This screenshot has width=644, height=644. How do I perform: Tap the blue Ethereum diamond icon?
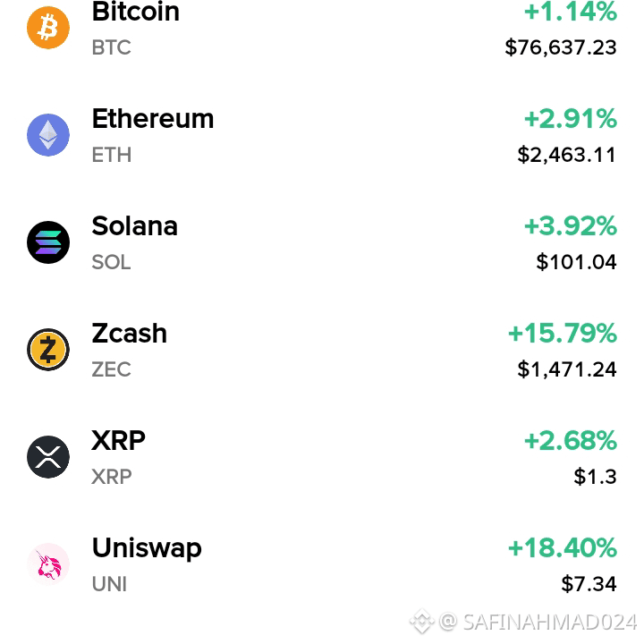click(48, 135)
